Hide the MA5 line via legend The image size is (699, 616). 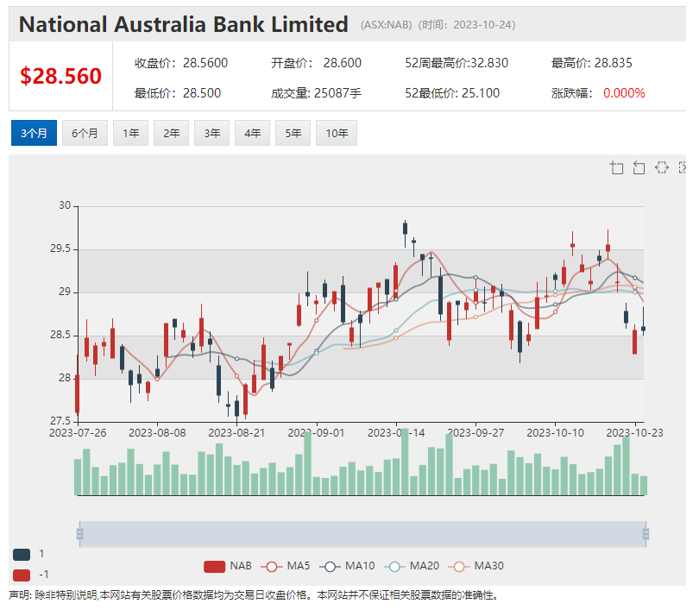point(287,566)
